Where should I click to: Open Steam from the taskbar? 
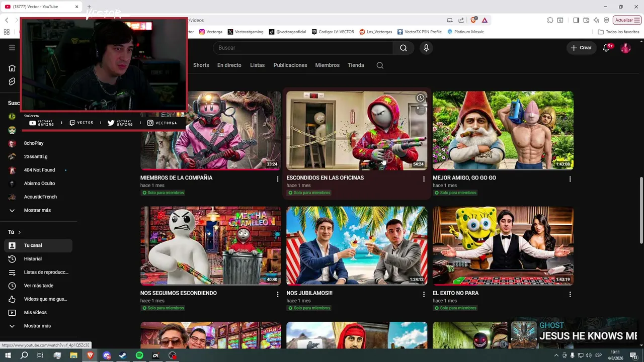click(123, 355)
